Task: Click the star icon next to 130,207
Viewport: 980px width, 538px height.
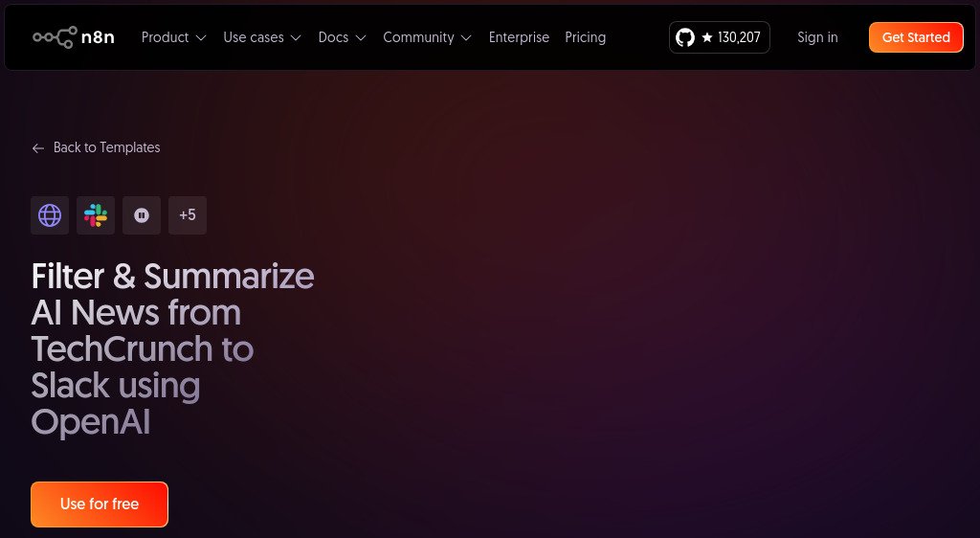Action: point(707,38)
